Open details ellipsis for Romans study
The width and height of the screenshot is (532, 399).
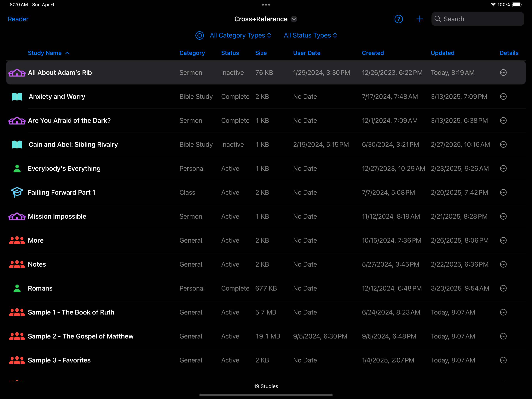(x=503, y=288)
